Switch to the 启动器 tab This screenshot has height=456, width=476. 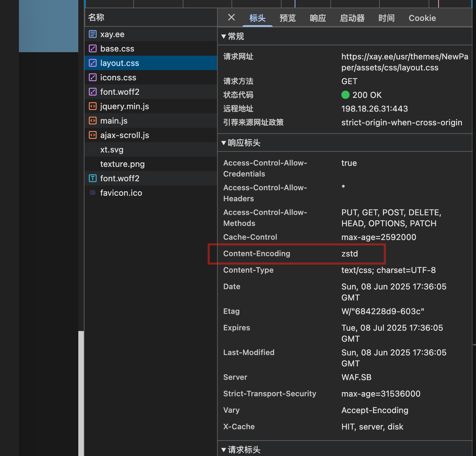[x=352, y=18]
